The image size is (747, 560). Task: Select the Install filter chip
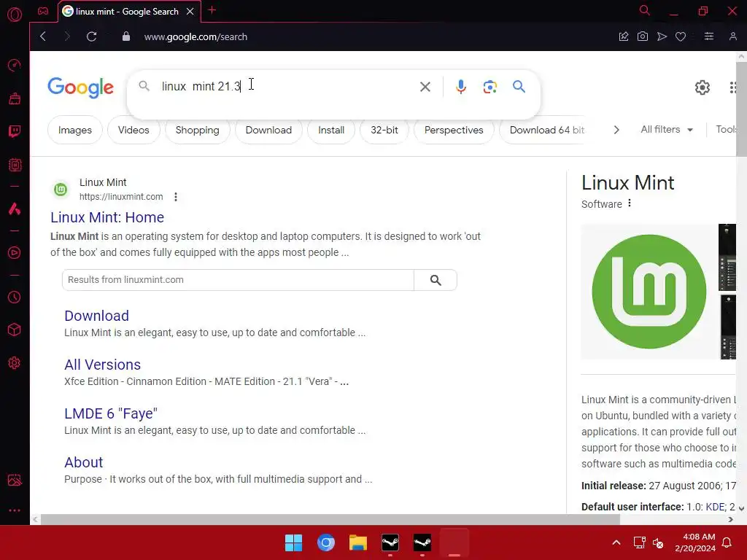[331, 130]
